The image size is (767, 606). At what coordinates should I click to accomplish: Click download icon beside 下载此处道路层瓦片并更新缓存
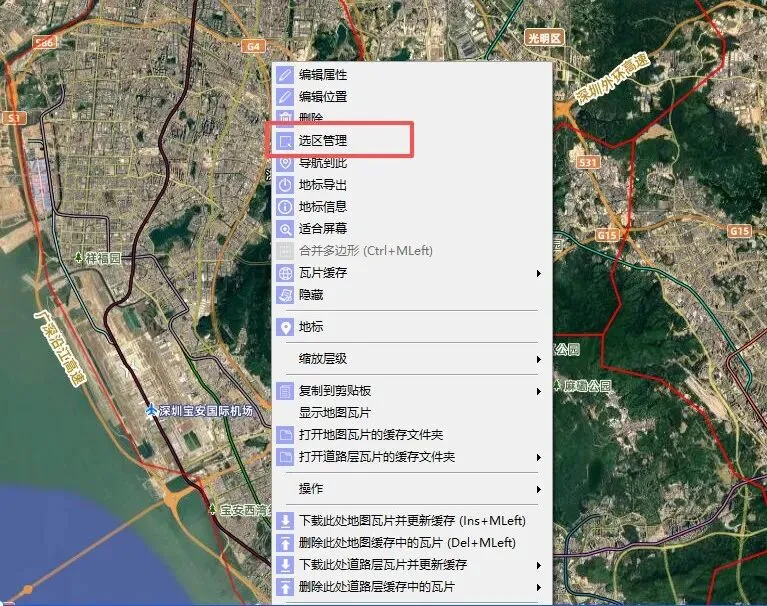click(x=285, y=565)
